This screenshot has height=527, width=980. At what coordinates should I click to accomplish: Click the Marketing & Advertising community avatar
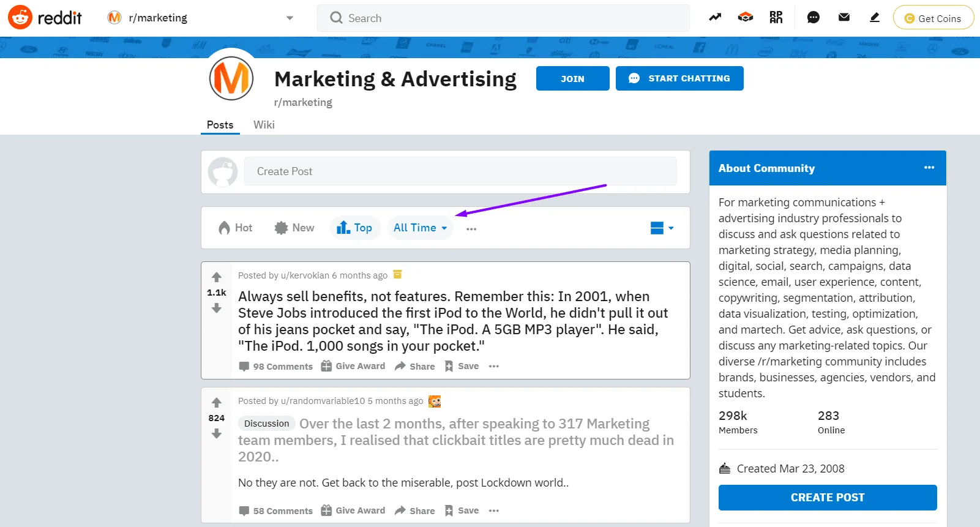tap(231, 78)
